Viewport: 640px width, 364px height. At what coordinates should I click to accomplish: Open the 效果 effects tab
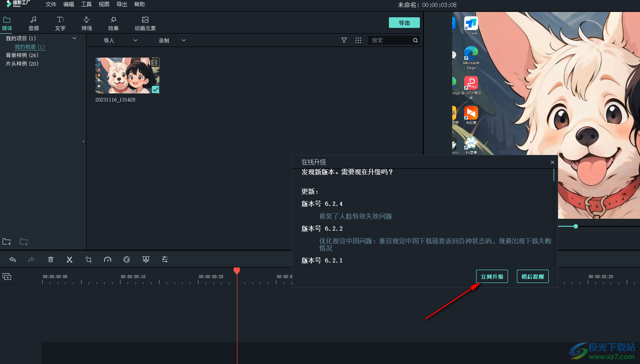pos(113,23)
